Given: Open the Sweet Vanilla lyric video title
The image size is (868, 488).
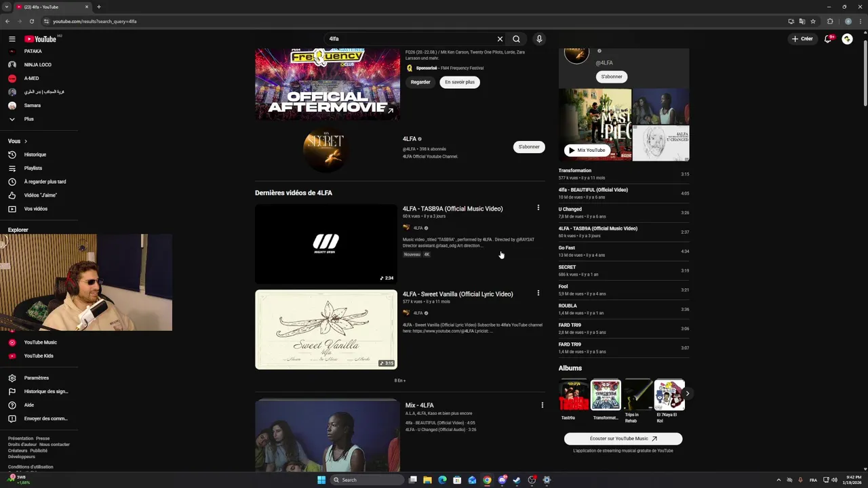Looking at the screenshot, I should (458, 294).
